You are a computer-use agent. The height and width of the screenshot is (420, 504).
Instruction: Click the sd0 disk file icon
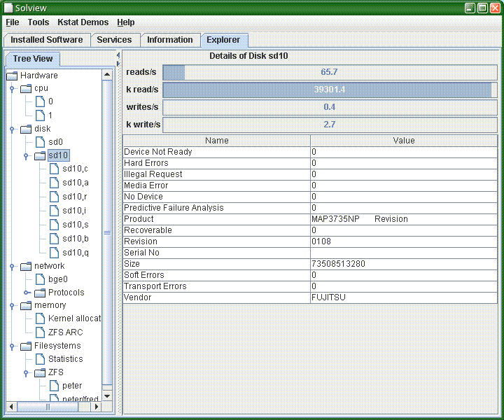pyautogui.click(x=40, y=142)
